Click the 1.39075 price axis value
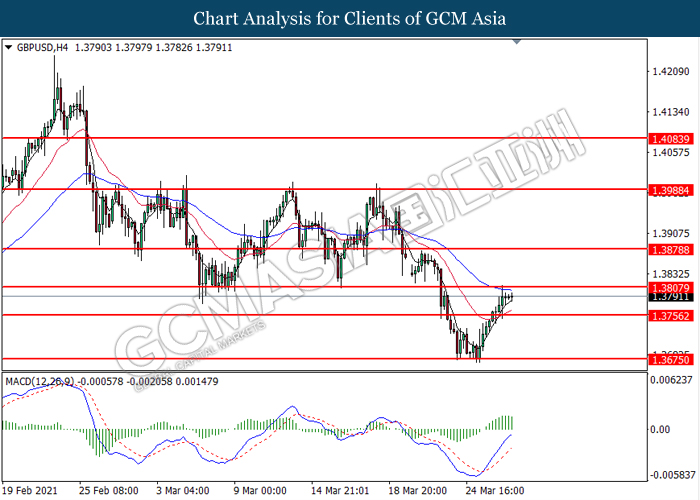 click(x=671, y=233)
